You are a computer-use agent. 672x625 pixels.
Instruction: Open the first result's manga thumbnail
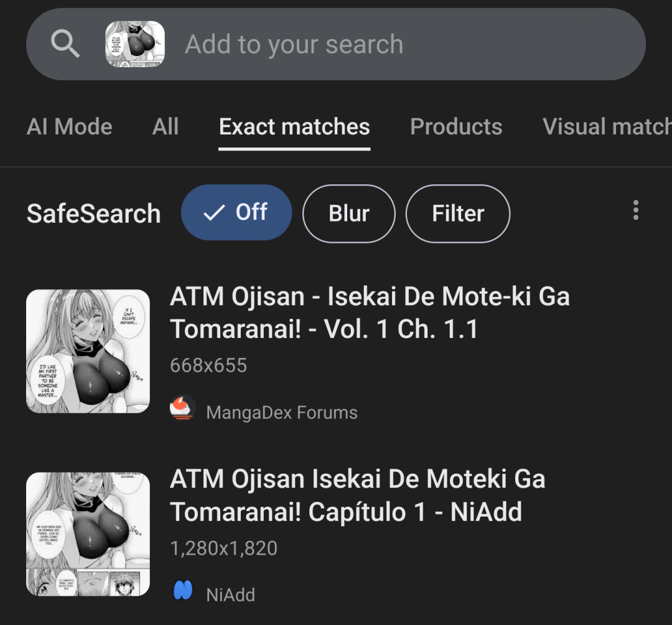[88, 351]
